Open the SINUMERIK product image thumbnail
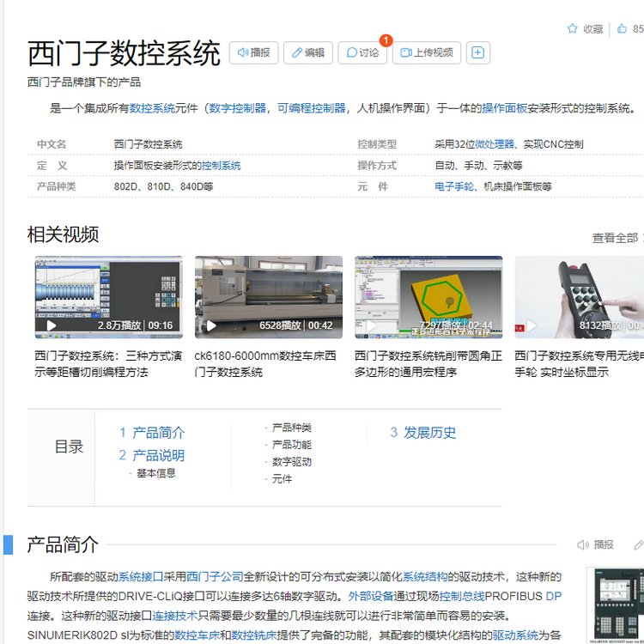 coord(617,605)
